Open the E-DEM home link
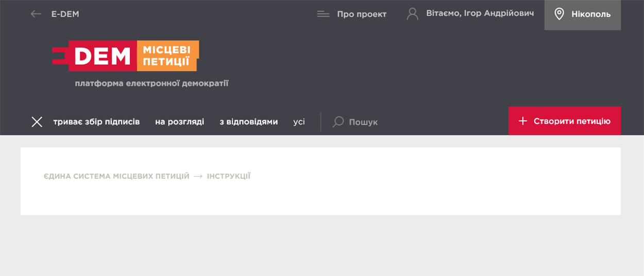644x276 pixels. click(x=65, y=14)
